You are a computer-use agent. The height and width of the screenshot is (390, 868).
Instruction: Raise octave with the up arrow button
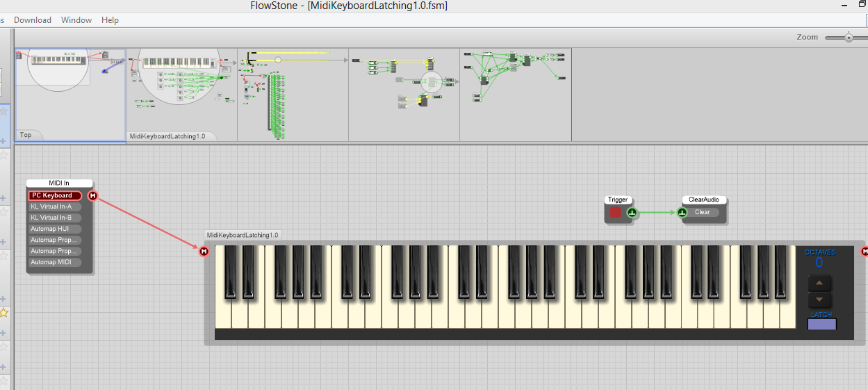click(x=819, y=283)
